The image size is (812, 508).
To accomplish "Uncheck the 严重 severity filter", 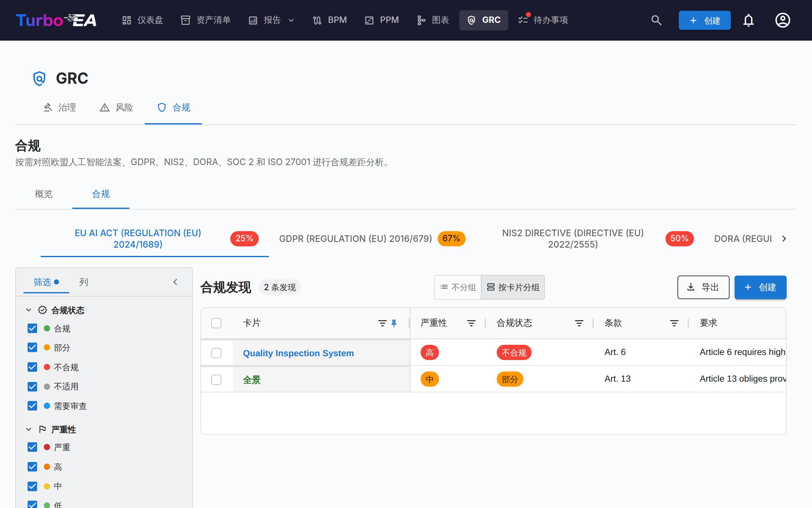I will pos(32,447).
